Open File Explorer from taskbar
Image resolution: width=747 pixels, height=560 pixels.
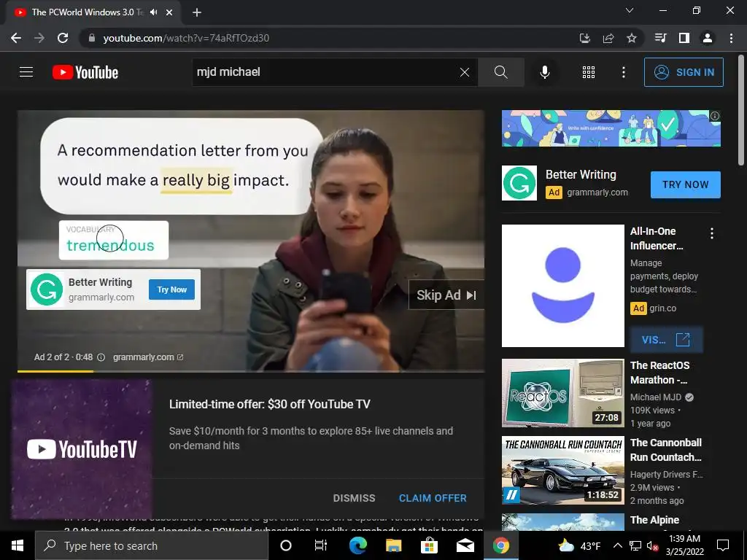tap(393, 545)
